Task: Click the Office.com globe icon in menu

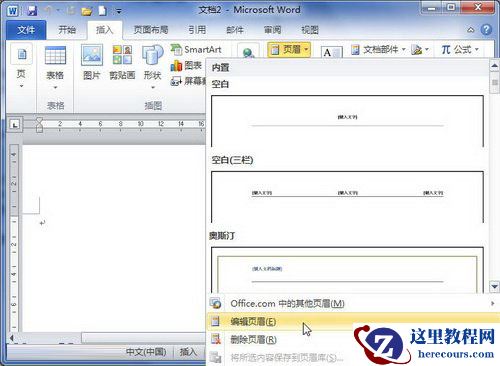Action: (216, 303)
